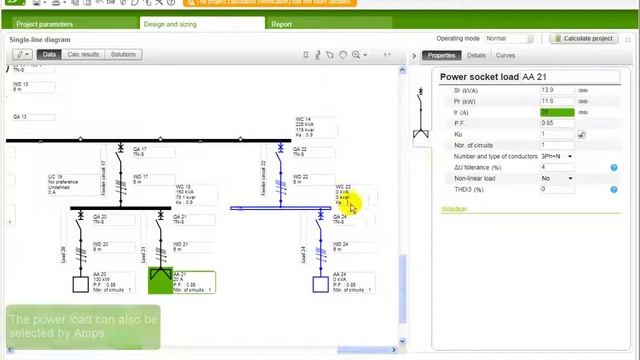Click the diagram scrollbar up arrow

[x=402, y=70]
